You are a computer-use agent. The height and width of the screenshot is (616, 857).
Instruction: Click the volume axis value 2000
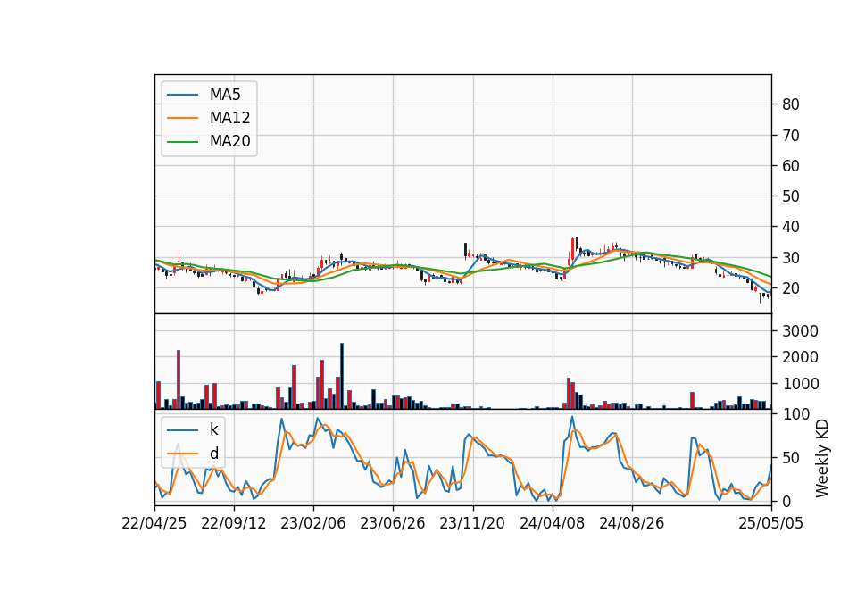pyautogui.click(x=801, y=357)
